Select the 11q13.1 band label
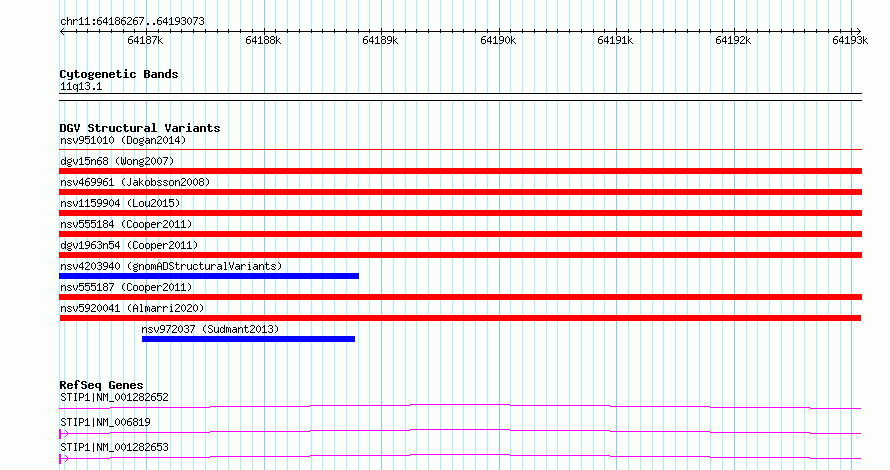890x470 pixels. tap(81, 86)
